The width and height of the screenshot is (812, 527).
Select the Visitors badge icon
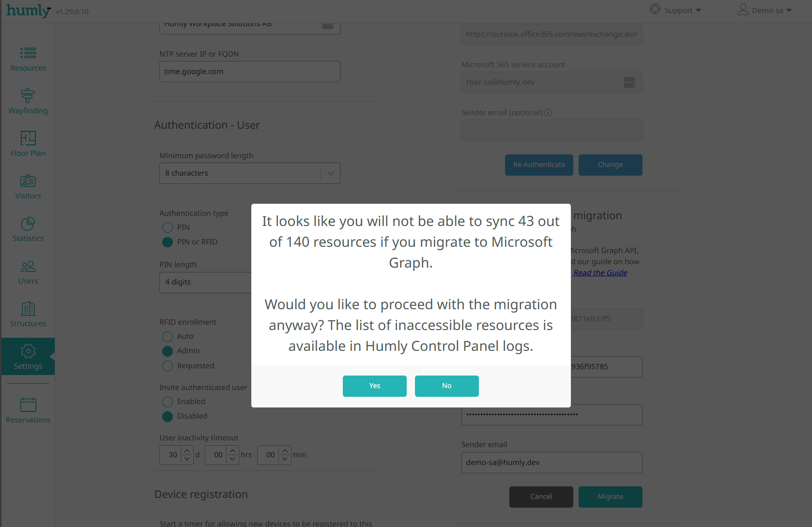pyautogui.click(x=28, y=181)
